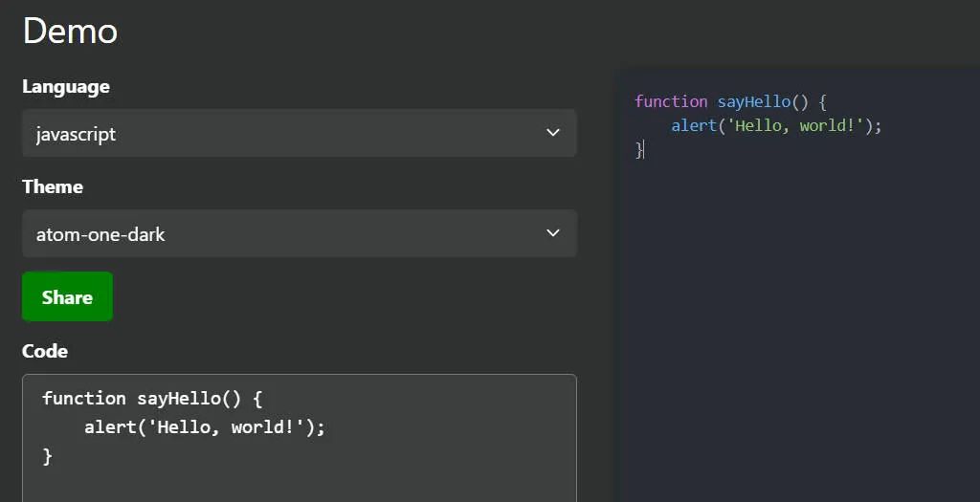The image size is (980, 502).
Task: Click the Language field label
Action: click(x=66, y=87)
